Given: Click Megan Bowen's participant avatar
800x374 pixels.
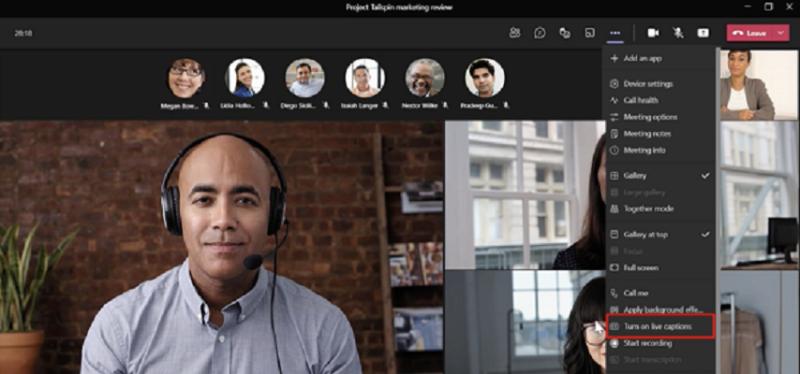Looking at the screenshot, I should click(186, 78).
